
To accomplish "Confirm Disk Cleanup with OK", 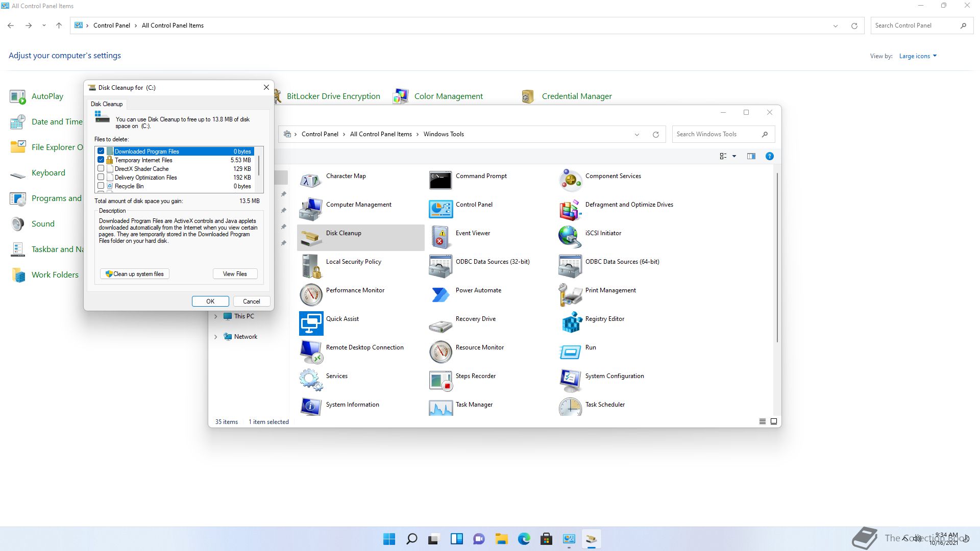I will (210, 302).
